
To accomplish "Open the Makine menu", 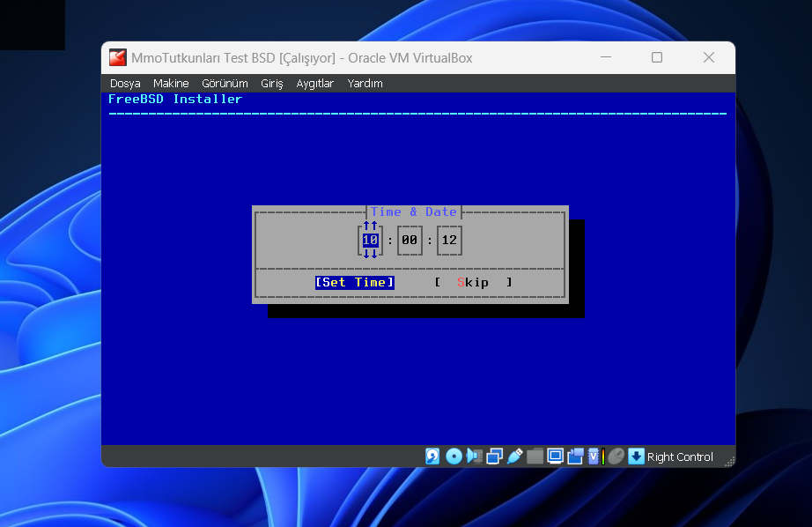I will (171, 84).
